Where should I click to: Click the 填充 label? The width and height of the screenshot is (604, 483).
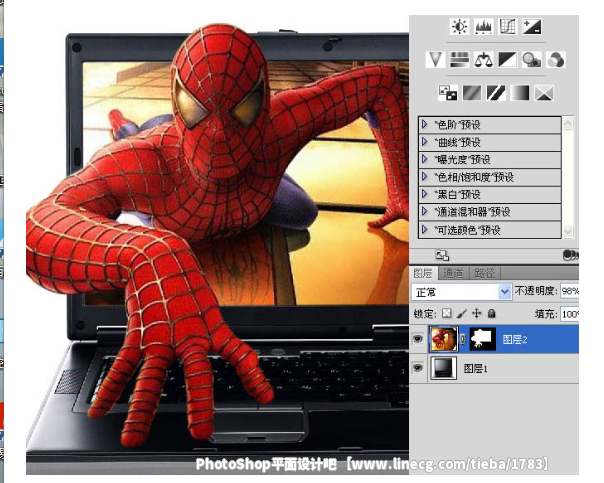[x=546, y=314]
